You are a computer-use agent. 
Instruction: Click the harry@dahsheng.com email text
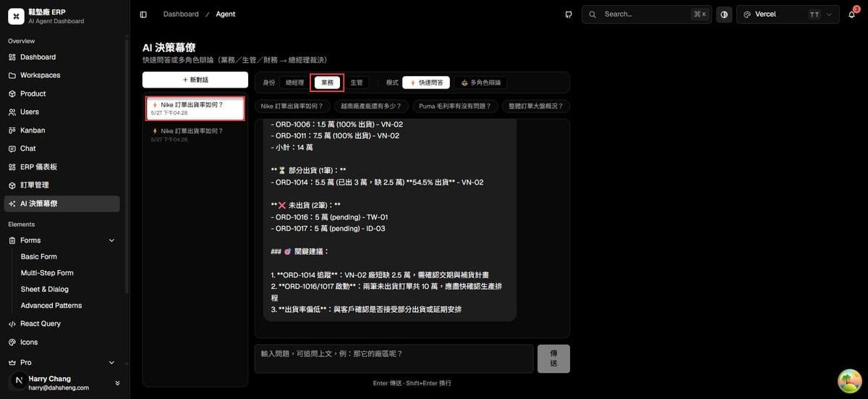[59, 388]
